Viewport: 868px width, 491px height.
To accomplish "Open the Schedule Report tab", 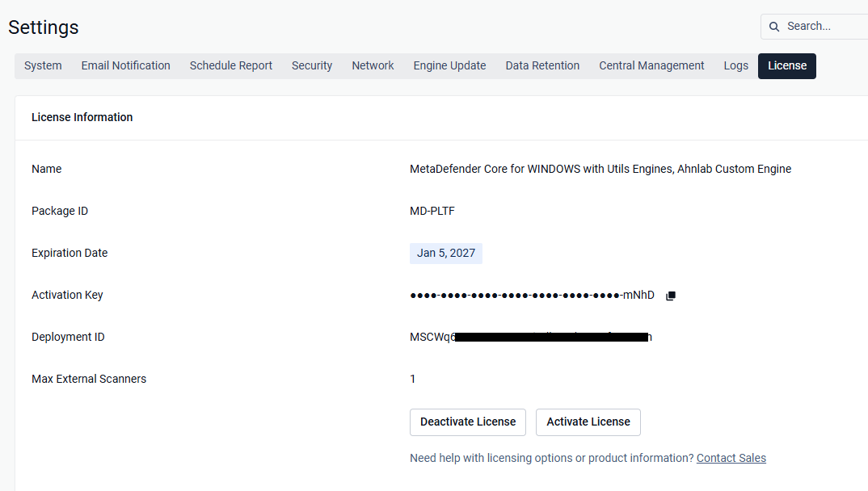I will tap(231, 65).
